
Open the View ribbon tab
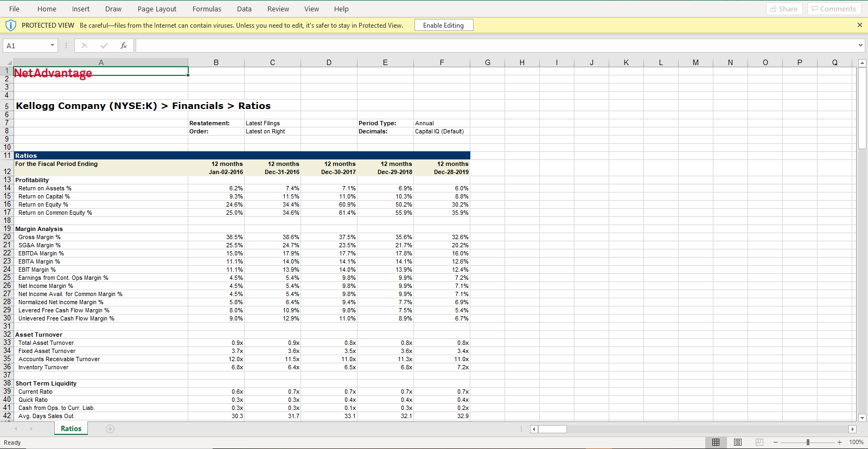(x=311, y=9)
